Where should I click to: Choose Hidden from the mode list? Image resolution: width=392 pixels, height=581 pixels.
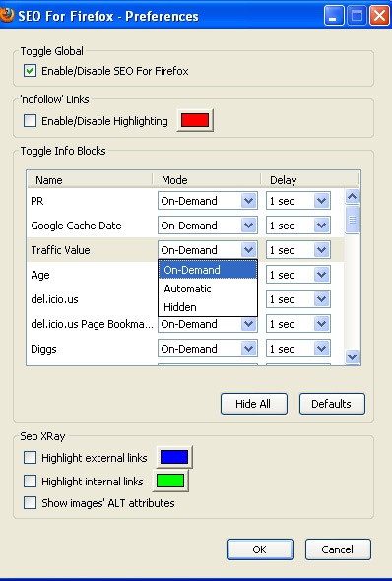(208, 307)
